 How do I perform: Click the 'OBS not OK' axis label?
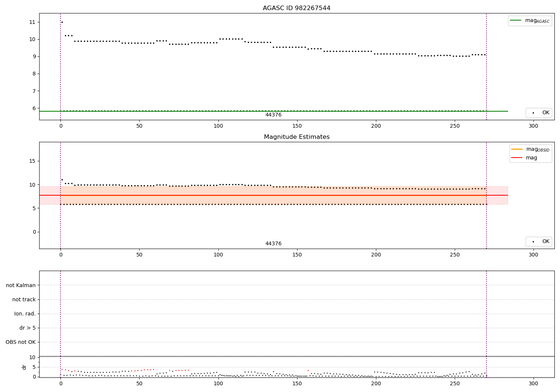point(21,342)
